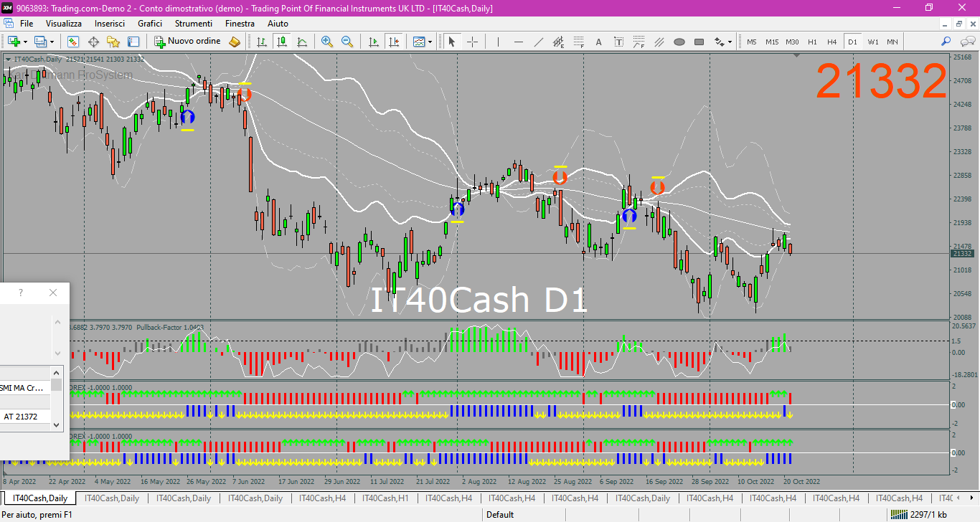
Task: Click the chart shift triangle marker
Action: coord(796,56)
